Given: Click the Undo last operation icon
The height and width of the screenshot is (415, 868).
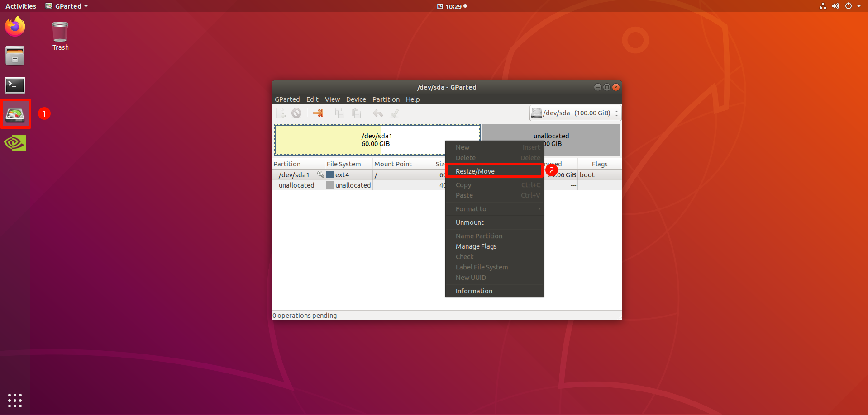Looking at the screenshot, I should tap(378, 113).
